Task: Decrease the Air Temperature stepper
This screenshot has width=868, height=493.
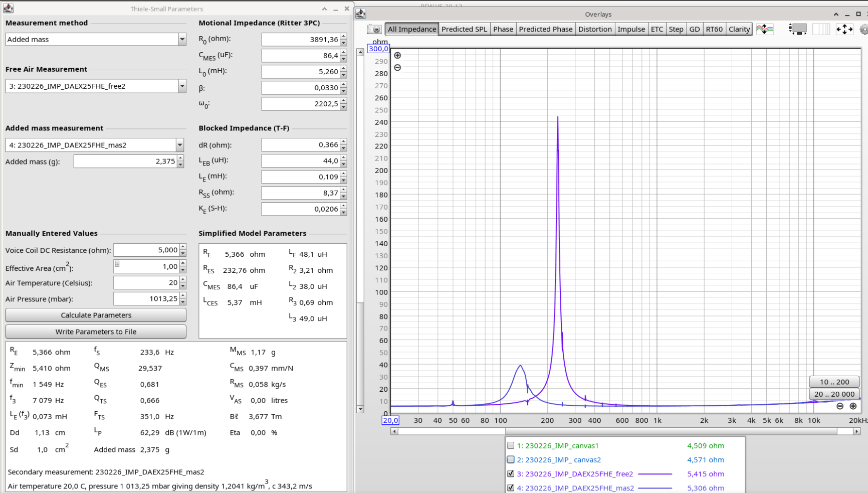Action: pyautogui.click(x=183, y=286)
